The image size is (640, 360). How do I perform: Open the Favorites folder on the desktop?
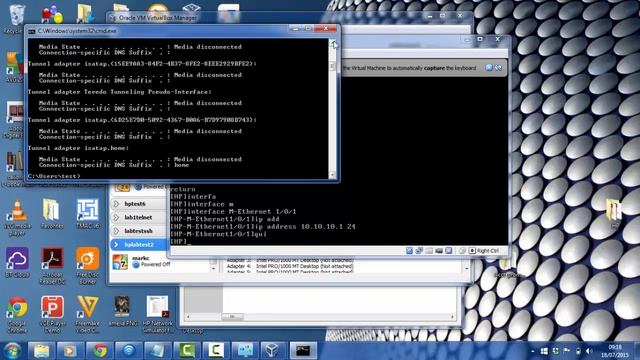[52, 213]
